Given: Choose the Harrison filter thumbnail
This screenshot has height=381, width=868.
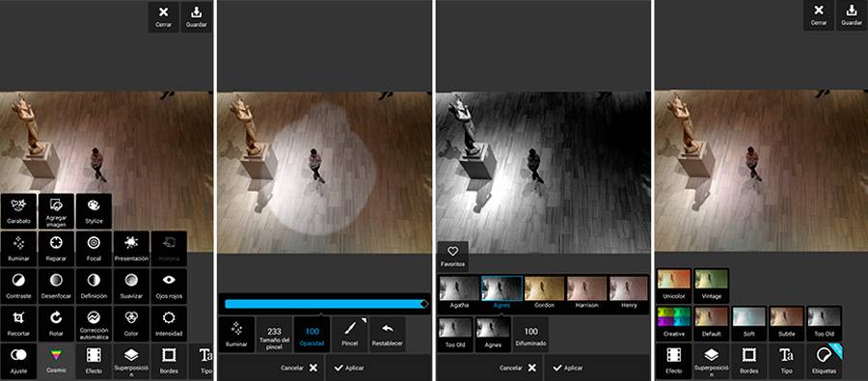Looking at the screenshot, I should (x=587, y=293).
